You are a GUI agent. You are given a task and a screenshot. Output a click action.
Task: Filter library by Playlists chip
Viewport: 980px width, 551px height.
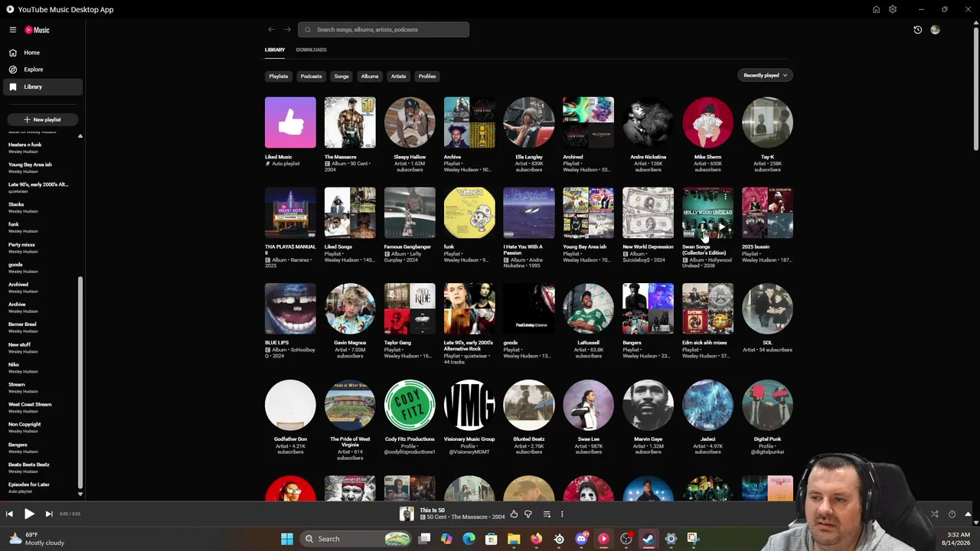point(278,77)
